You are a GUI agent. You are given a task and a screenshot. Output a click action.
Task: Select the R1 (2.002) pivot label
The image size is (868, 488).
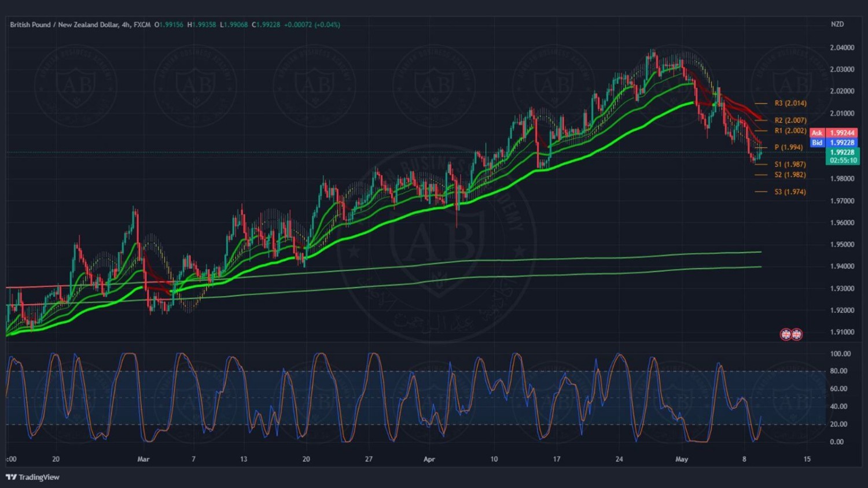pyautogui.click(x=790, y=131)
